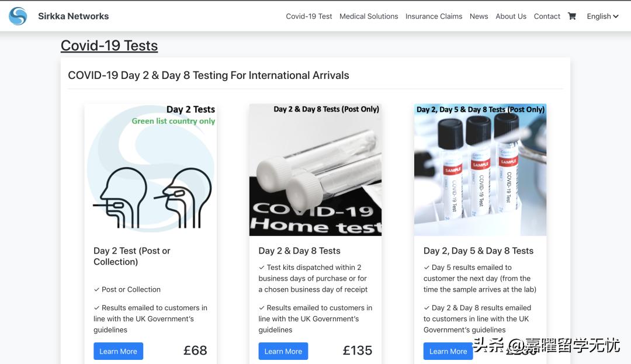Select the Covid-19 Home test image
The width and height of the screenshot is (631, 364).
pyautogui.click(x=315, y=170)
